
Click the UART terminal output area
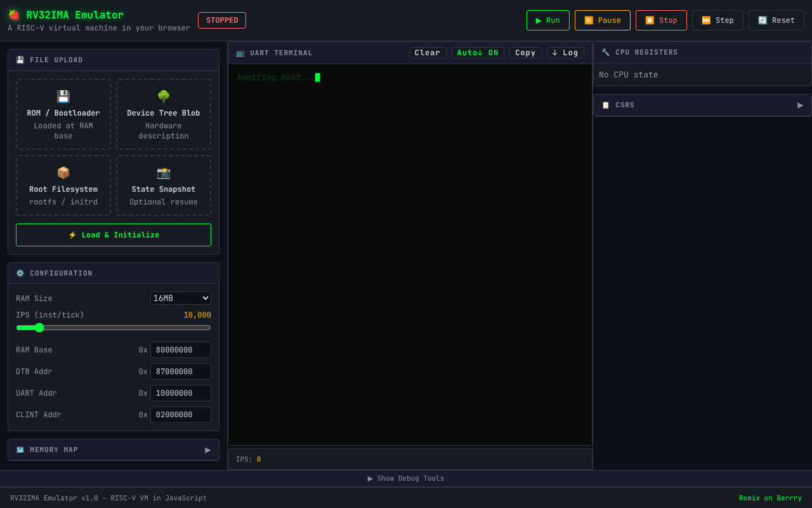(410, 255)
